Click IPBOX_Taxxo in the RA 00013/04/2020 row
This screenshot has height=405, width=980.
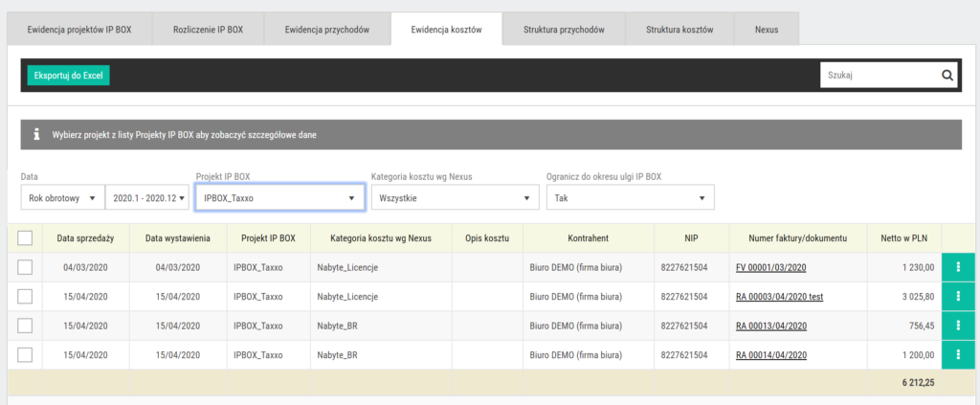(258, 326)
